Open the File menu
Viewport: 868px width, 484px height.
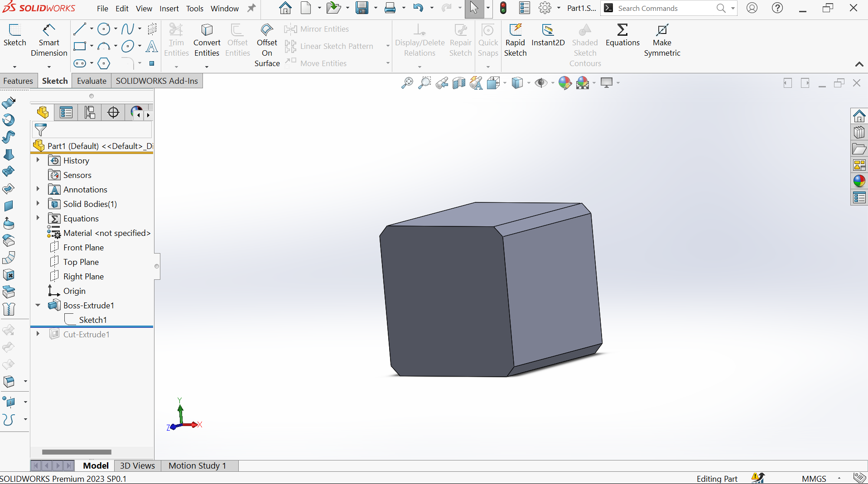point(103,9)
